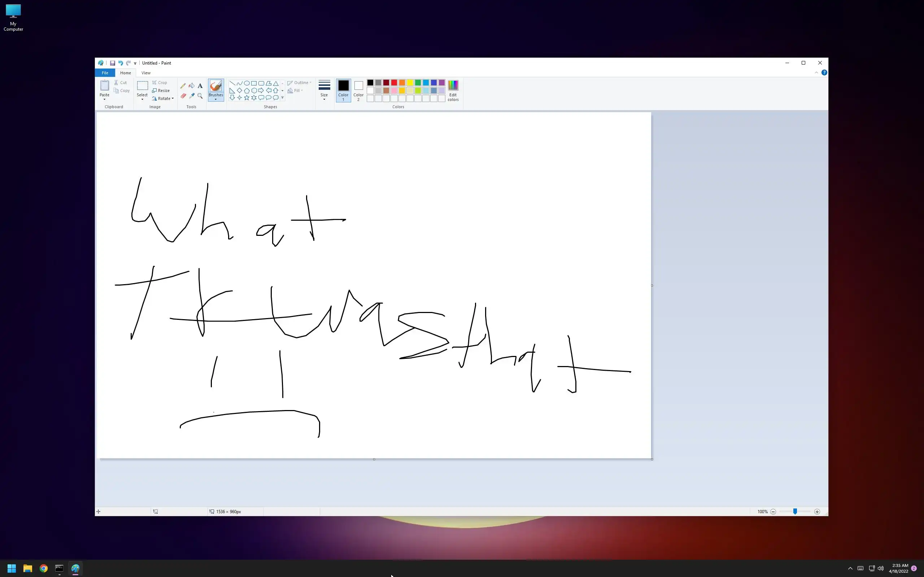Open Edit colors dialog
Image resolution: width=924 pixels, height=577 pixels.
(x=453, y=90)
